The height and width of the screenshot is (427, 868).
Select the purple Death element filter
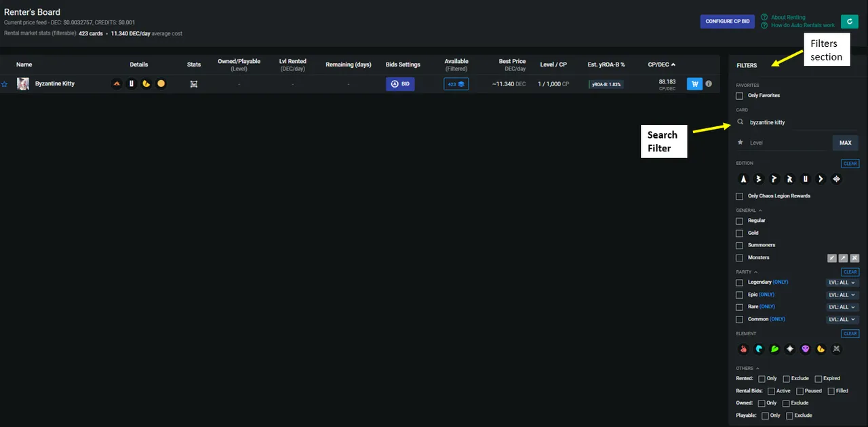(x=806, y=349)
